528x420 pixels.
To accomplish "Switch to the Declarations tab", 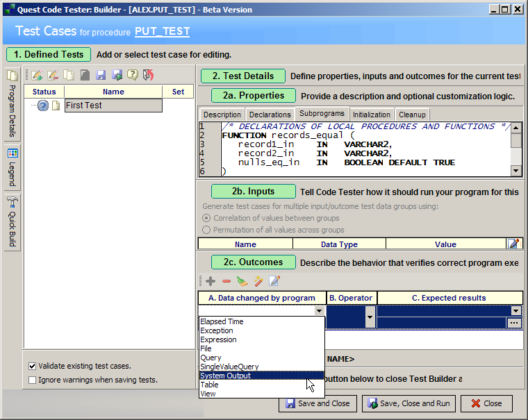I will point(270,115).
